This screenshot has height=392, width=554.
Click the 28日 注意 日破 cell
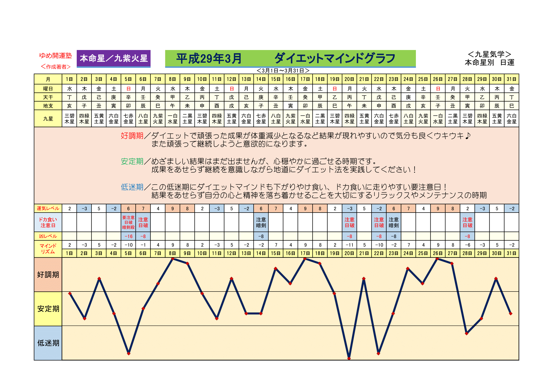click(467, 222)
